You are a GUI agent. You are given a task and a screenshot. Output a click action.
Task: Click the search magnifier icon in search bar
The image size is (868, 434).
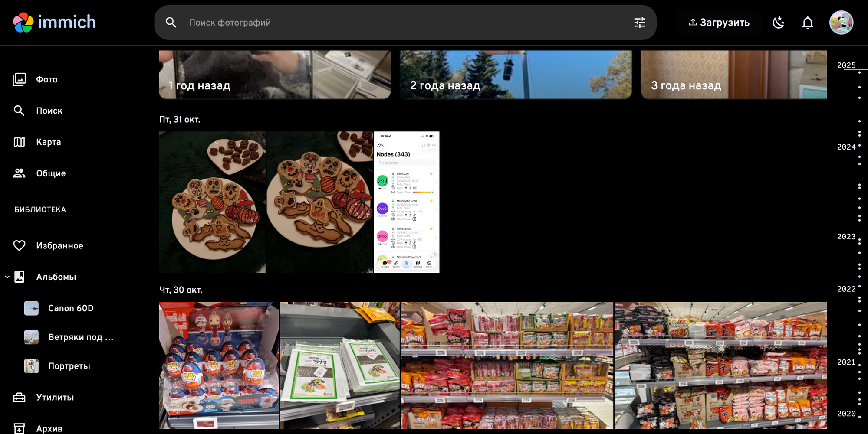[171, 23]
